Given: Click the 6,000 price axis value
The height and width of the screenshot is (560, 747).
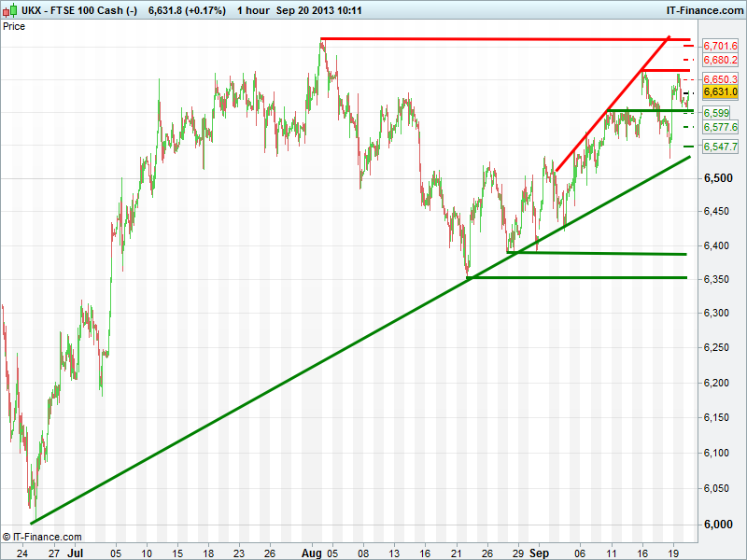Looking at the screenshot, I should coord(718,525).
